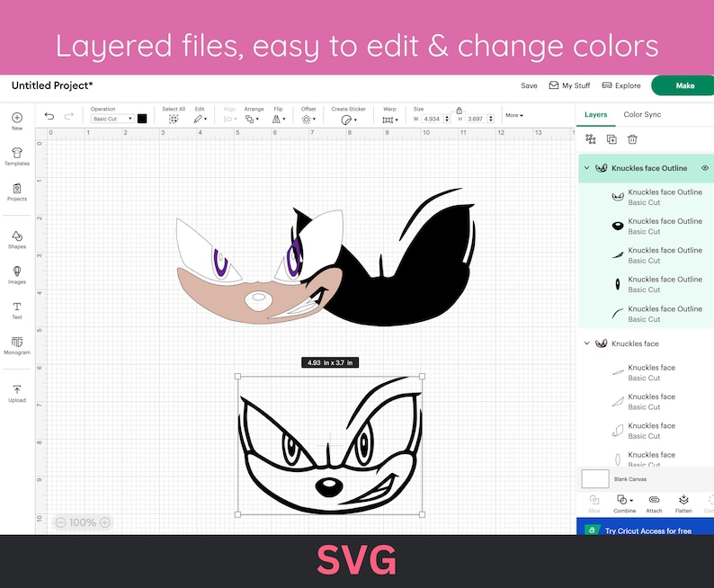Click the green Make button
Screen dimensions: 714x588
click(683, 85)
